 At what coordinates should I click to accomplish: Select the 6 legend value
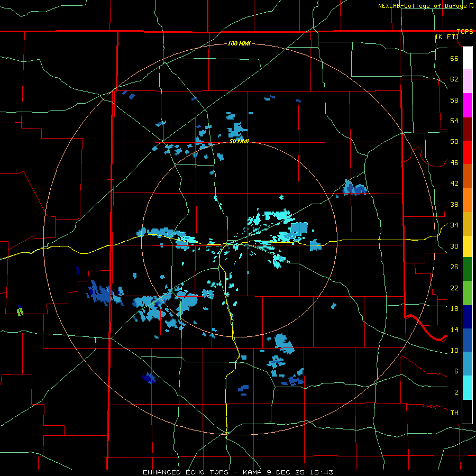pyautogui.click(x=456, y=371)
